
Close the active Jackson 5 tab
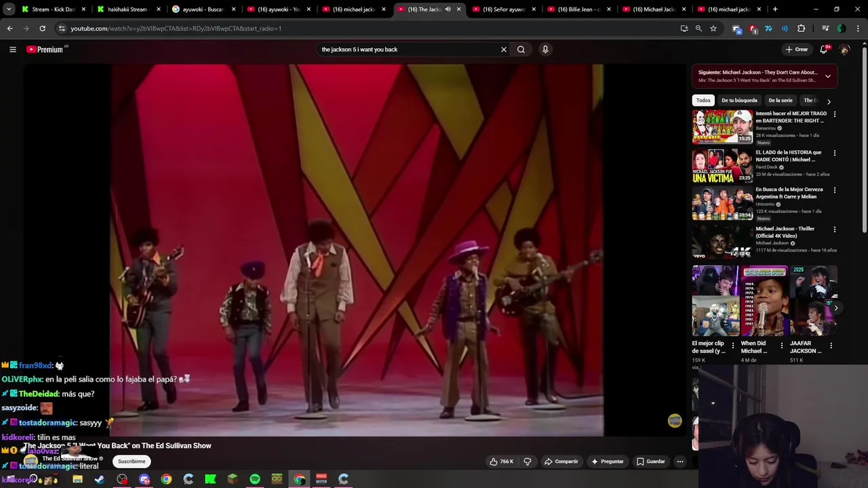458,9
